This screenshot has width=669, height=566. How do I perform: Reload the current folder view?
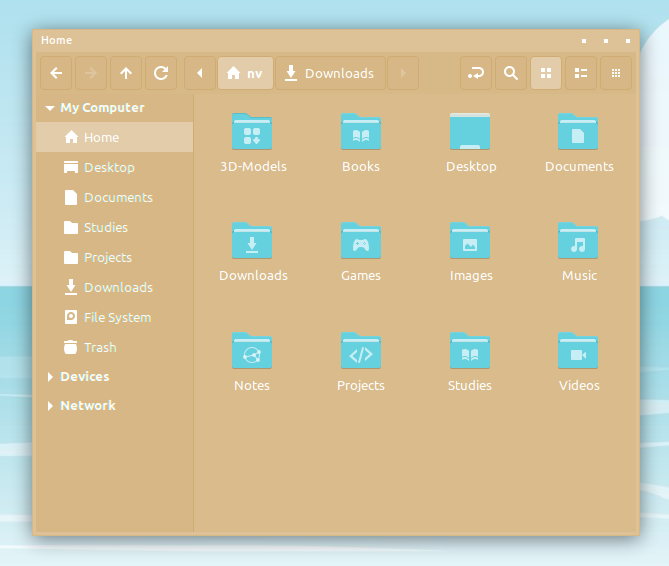tap(160, 73)
